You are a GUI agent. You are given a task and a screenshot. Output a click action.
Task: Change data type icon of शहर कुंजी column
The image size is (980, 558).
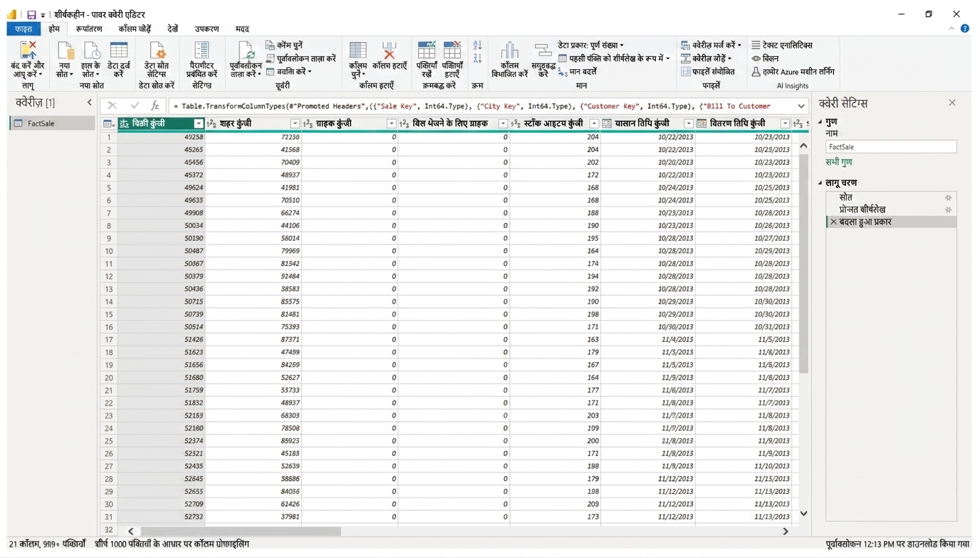coord(212,123)
